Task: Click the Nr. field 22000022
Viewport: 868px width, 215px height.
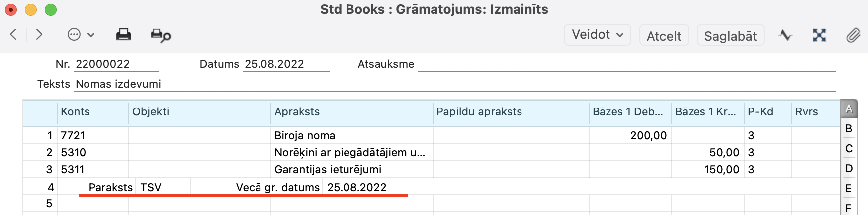Action: [116, 64]
